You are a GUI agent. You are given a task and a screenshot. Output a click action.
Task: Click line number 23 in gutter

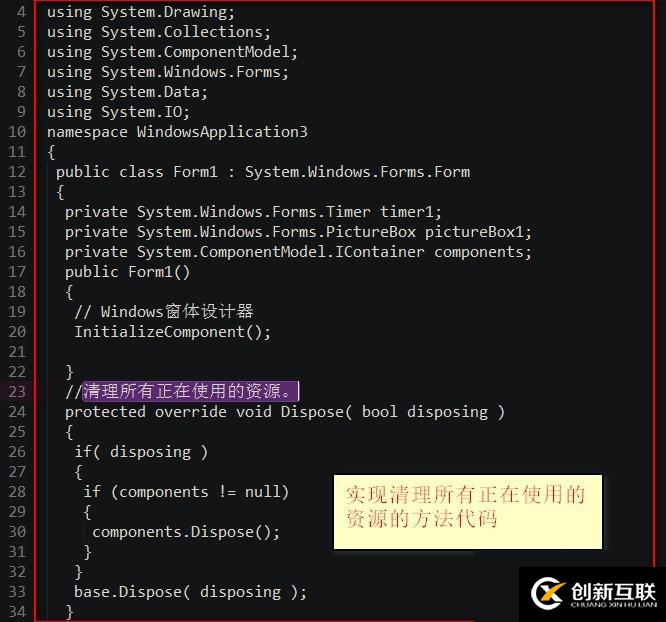pyautogui.click(x=17, y=392)
